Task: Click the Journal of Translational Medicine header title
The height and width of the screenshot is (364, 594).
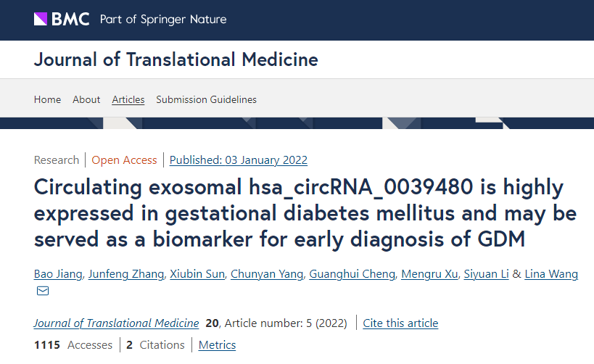Action: tap(176, 59)
